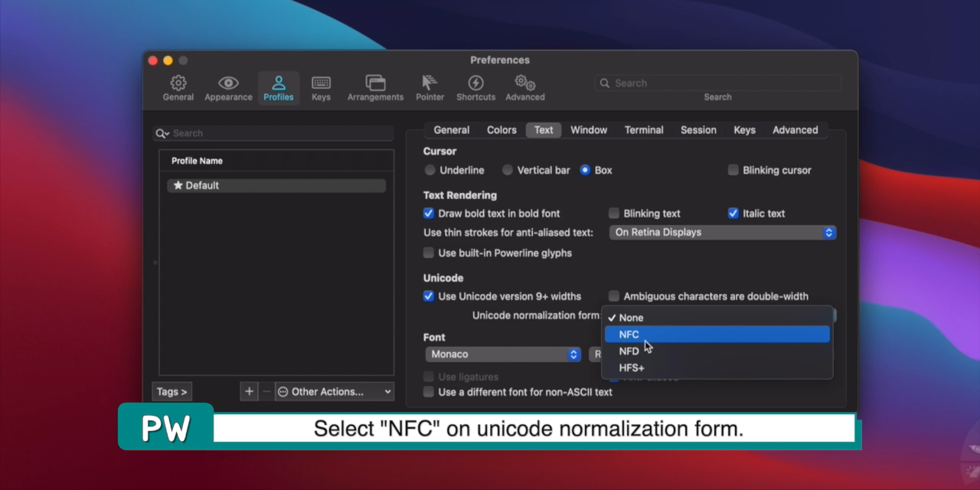Screen dimensions: 980x490
Task: Open the thin strokes On Retina Displays dropdown
Action: click(x=723, y=233)
